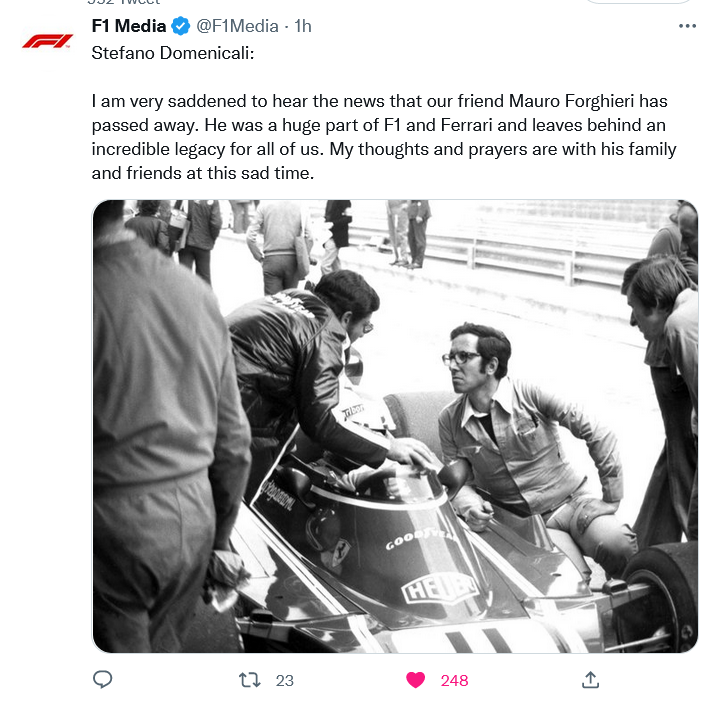Image resolution: width=718 pixels, height=706 pixels.
Task: View the 23 retweets count
Action: click(284, 680)
